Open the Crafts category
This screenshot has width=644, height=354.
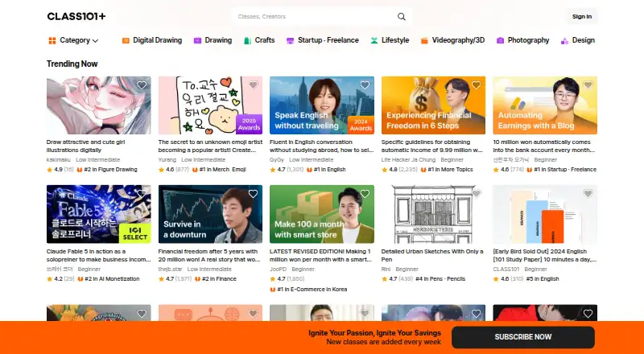259,40
